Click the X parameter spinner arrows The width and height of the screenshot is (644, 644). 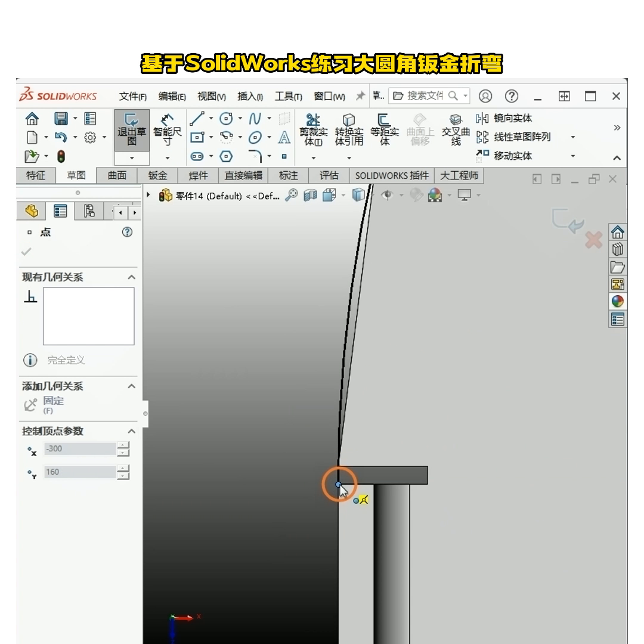click(123, 449)
